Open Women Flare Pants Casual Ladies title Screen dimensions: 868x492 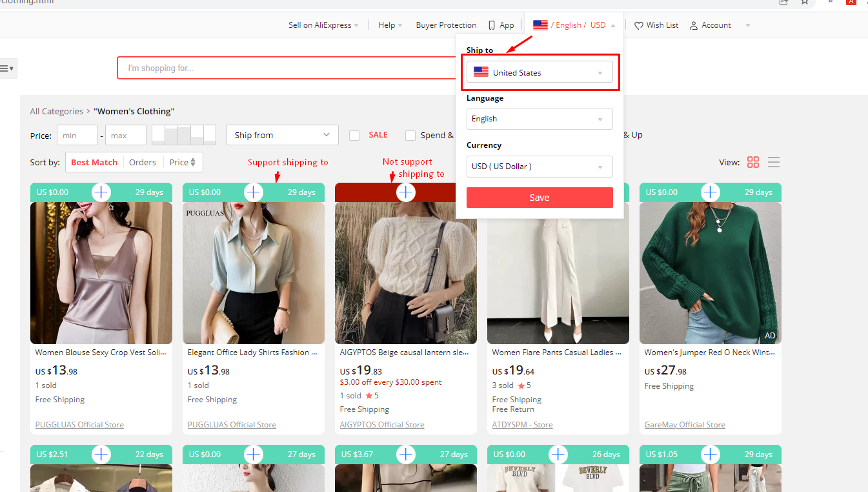click(x=557, y=353)
